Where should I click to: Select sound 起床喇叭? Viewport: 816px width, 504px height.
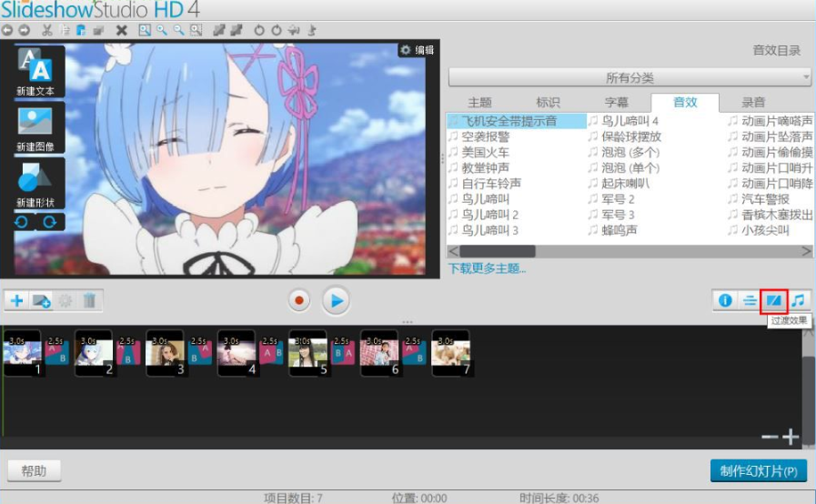625,184
